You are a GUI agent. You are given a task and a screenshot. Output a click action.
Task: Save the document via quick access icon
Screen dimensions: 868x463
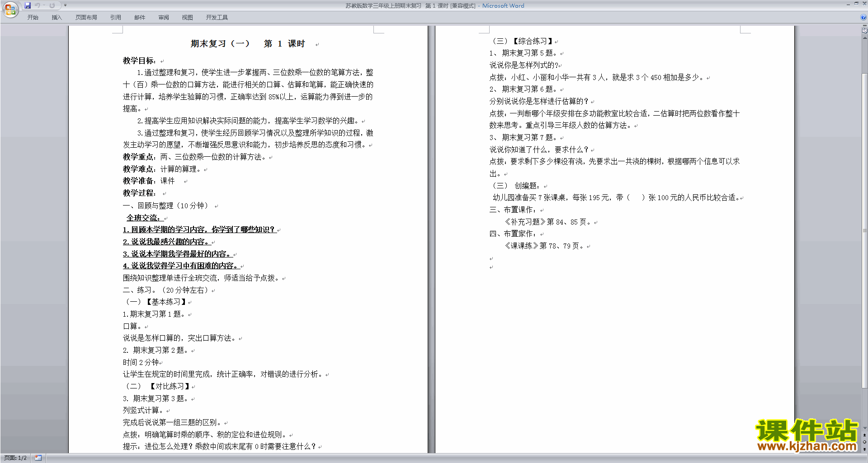click(28, 5)
